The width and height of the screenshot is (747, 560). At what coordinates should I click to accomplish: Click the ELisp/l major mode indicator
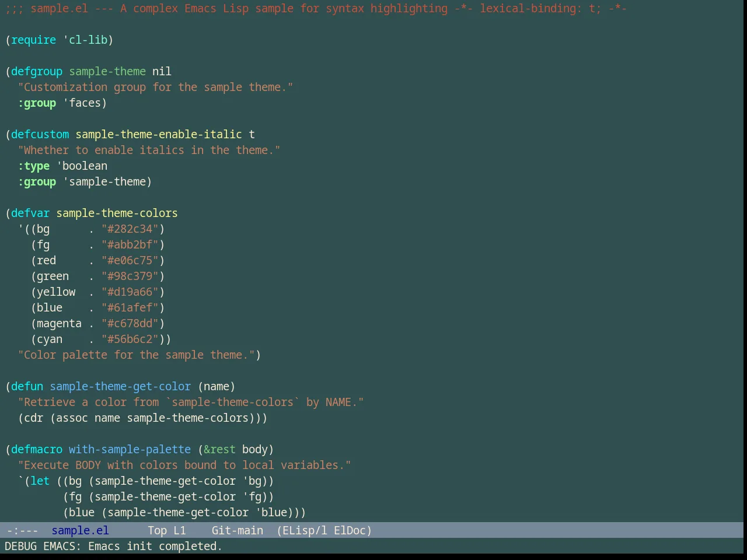coord(305,530)
